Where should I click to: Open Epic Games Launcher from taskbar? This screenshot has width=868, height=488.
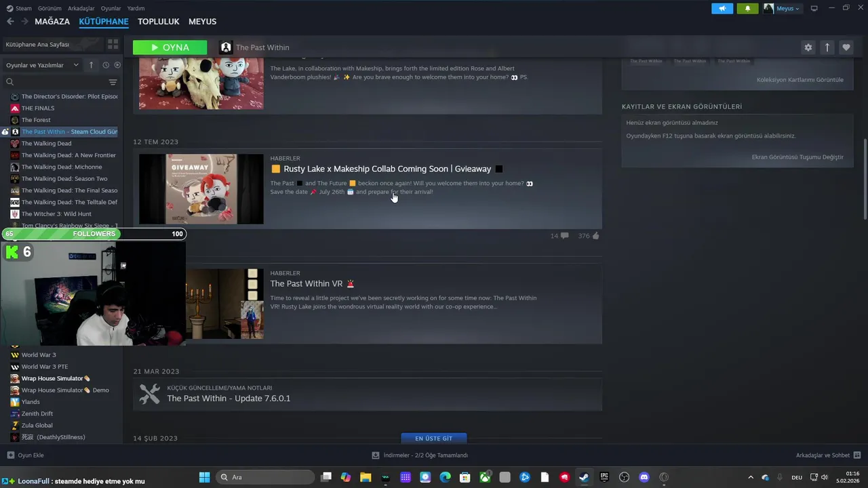[x=604, y=477]
